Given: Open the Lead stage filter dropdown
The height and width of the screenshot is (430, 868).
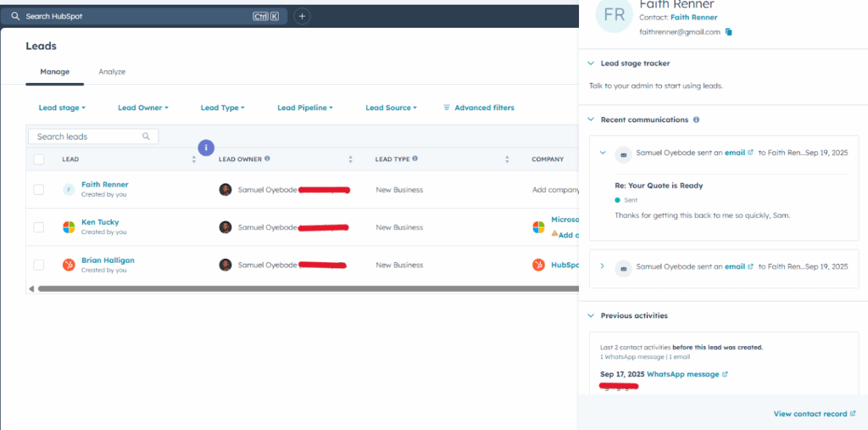Looking at the screenshot, I should [x=62, y=108].
